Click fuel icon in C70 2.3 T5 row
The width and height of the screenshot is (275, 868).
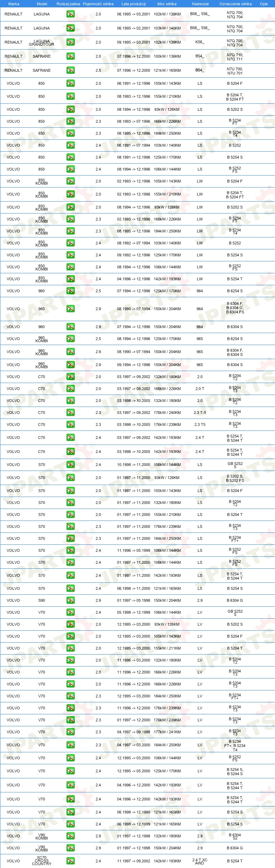click(71, 425)
